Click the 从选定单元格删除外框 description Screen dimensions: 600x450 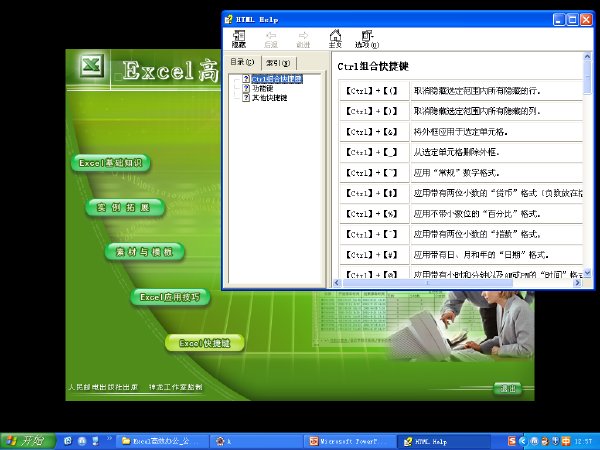pyautogui.click(x=456, y=152)
